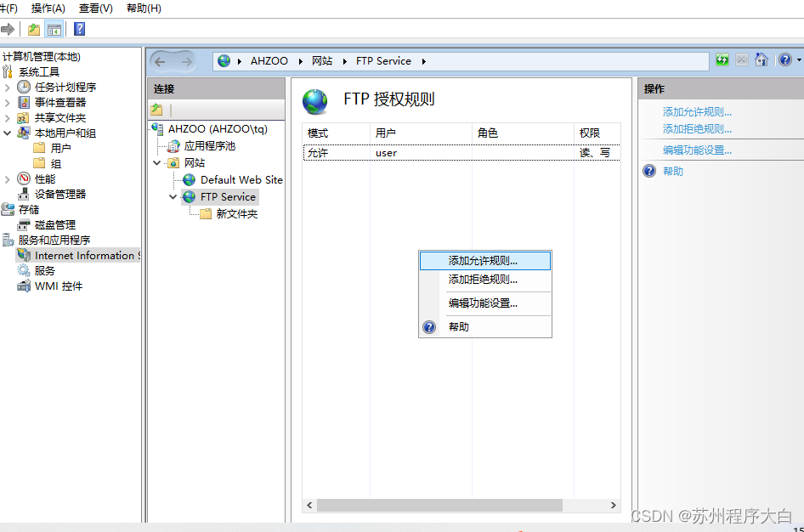Open the dropdown arrow after AHZOO breadcrumb
Screen dimensions: 804x532
[x=301, y=61]
